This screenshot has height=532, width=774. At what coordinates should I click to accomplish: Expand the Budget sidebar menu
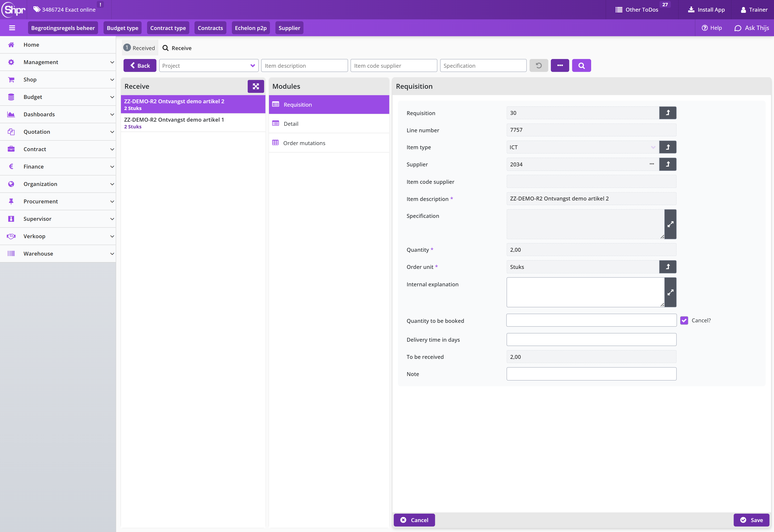pyautogui.click(x=58, y=97)
